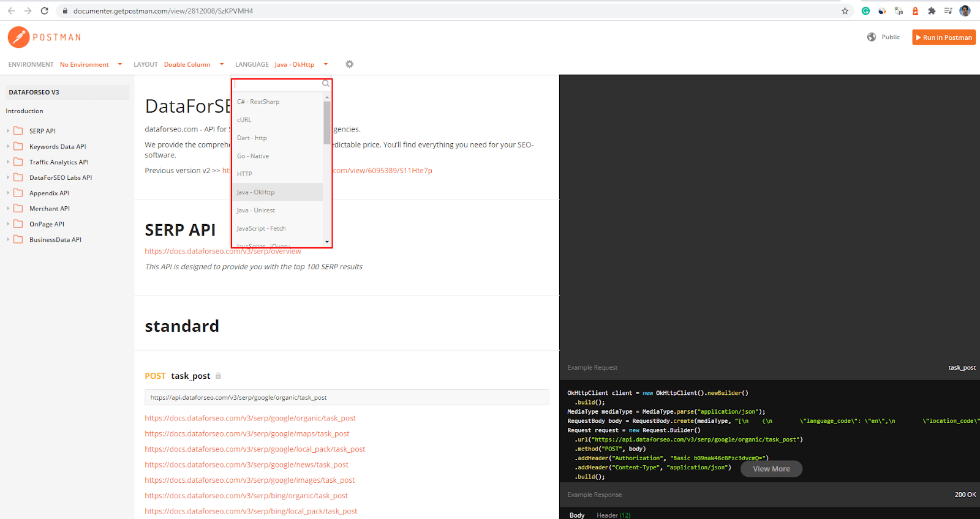Open the bing/local_pack/task_post docs link
Image resolution: width=980 pixels, height=519 pixels.
tap(251, 511)
